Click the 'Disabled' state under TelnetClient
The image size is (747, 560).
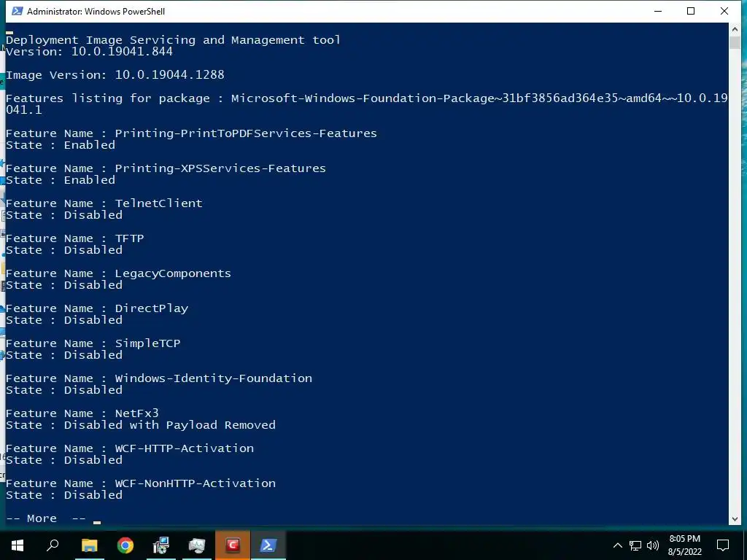pos(93,215)
